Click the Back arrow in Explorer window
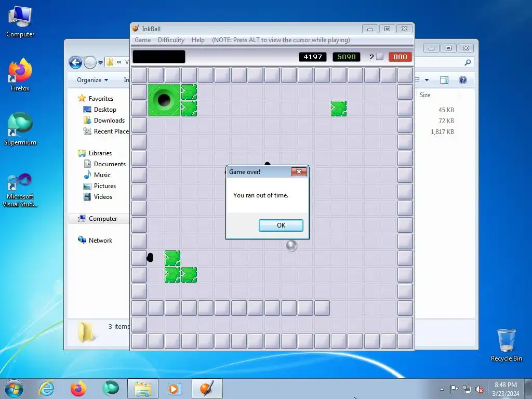 (x=75, y=62)
